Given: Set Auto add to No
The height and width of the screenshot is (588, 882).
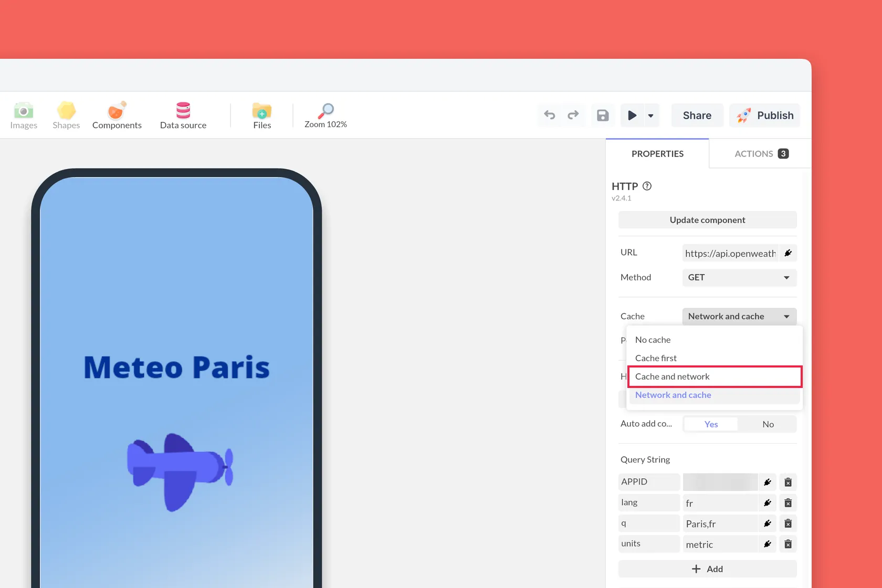Looking at the screenshot, I should pyautogui.click(x=768, y=424).
